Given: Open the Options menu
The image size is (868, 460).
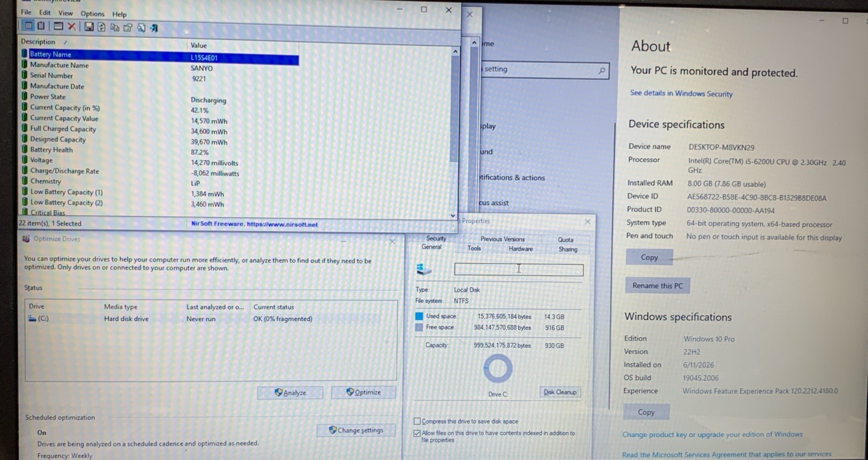Looking at the screenshot, I should coord(92,13).
